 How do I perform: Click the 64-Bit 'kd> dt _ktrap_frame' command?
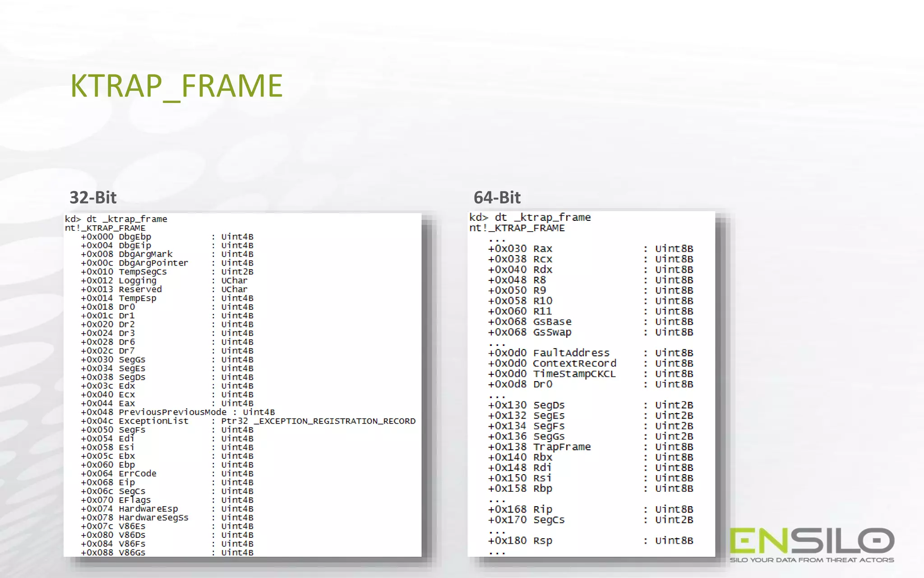tap(530, 218)
